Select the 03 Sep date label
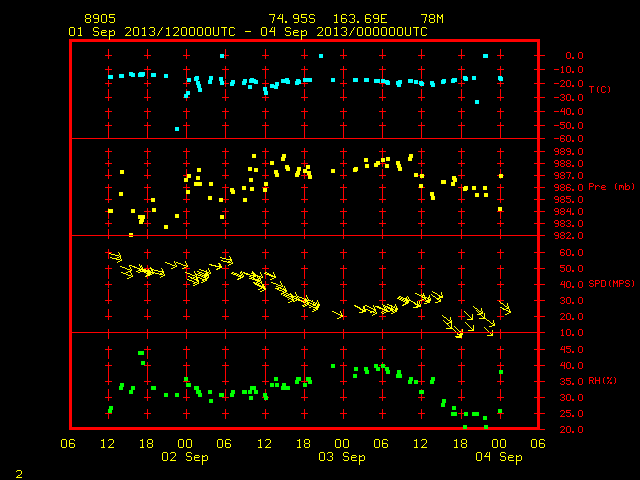The width and height of the screenshot is (640, 480). point(342,457)
